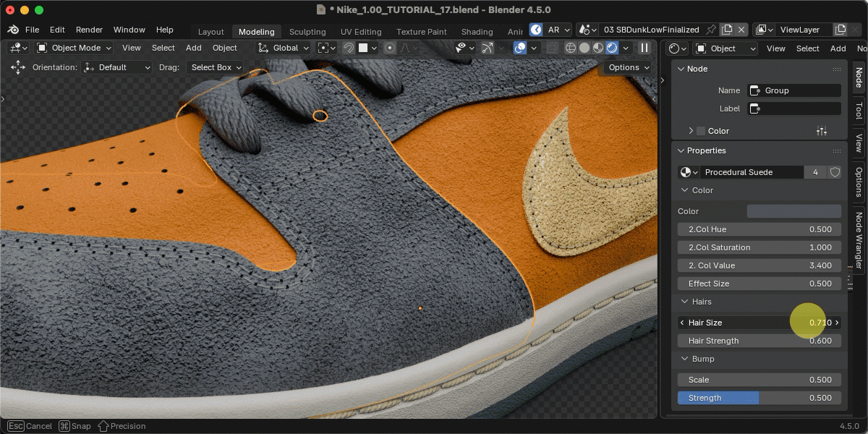The width and height of the screenshot is (868, 434).
Task: Switch to the Shading workspace tab
Action: point(477,32)
